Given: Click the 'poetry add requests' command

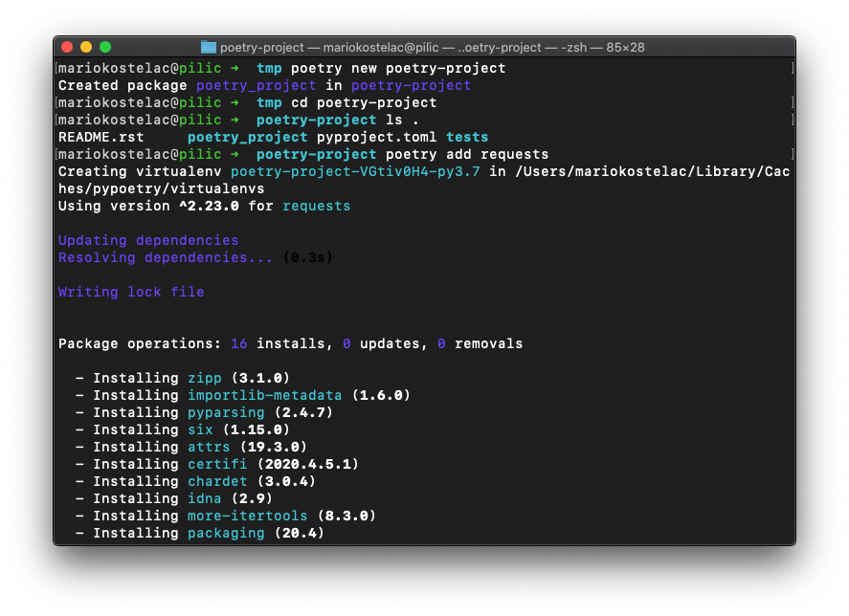Looking at the screenshot, I should coord(467,155).
